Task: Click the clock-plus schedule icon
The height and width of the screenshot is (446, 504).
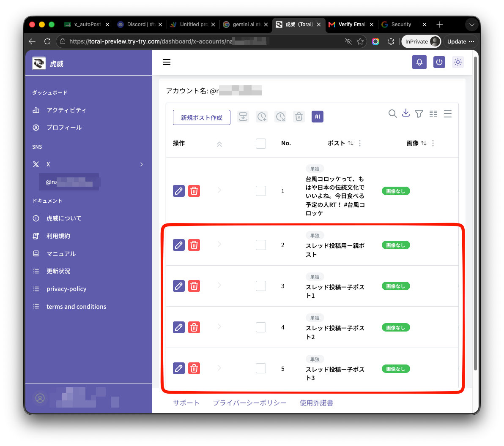Action: (x=262, y=117)
